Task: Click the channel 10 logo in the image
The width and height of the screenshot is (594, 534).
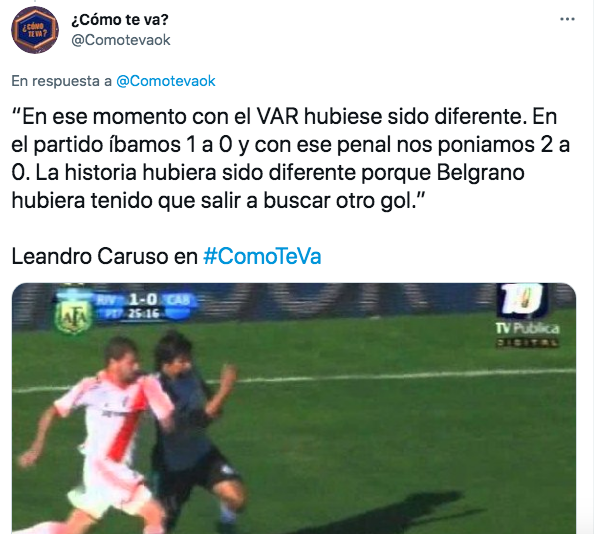Action: coord(523,300)
